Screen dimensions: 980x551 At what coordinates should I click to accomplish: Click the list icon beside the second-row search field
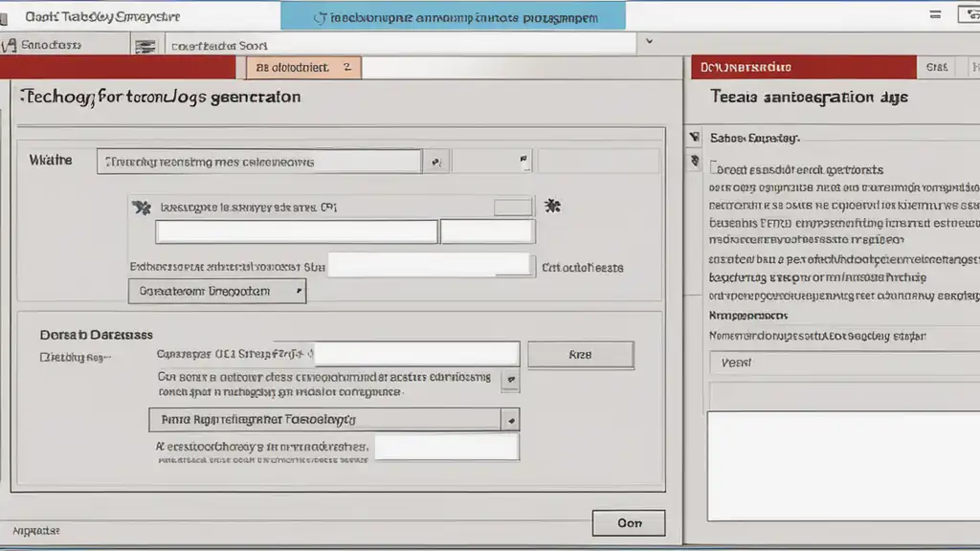145,46
